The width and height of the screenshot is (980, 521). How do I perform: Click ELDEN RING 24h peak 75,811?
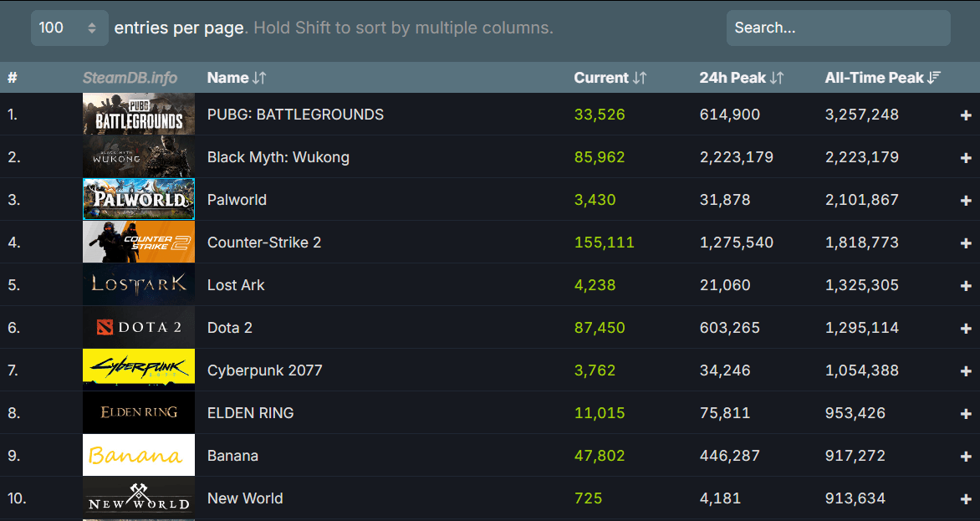click(724, 413)
